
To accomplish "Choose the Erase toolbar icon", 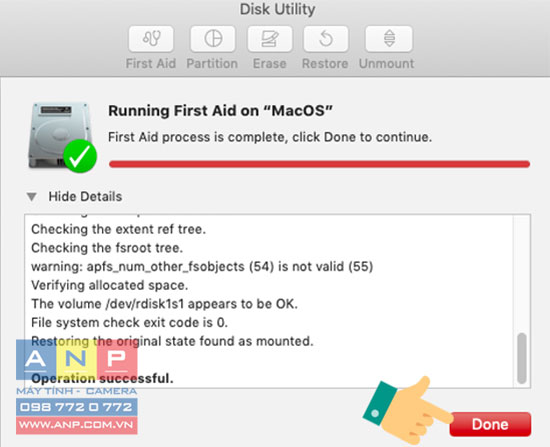I will tap(270, 39).
